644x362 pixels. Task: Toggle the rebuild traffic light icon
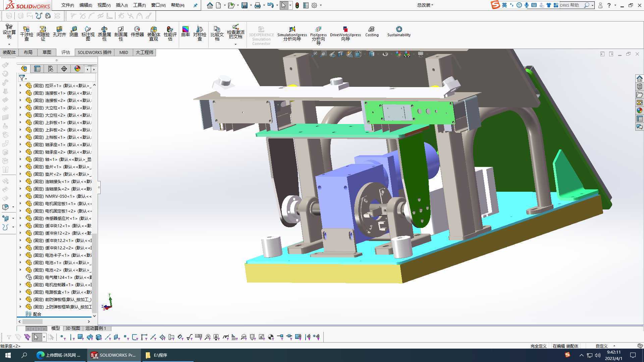click(x=297, y=5)
